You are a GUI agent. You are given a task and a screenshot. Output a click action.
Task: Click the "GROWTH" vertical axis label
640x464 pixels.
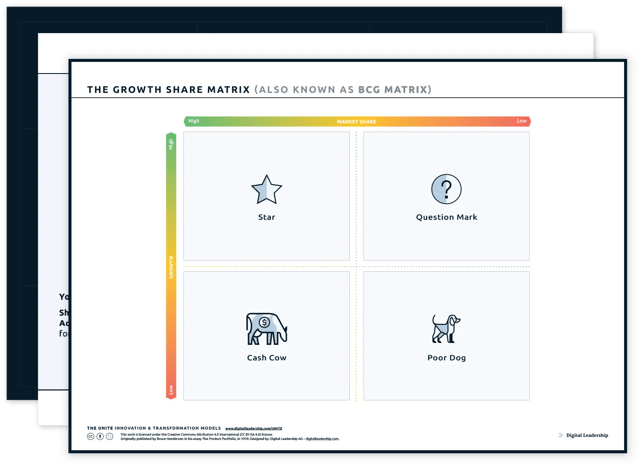[x=171, y=267]
